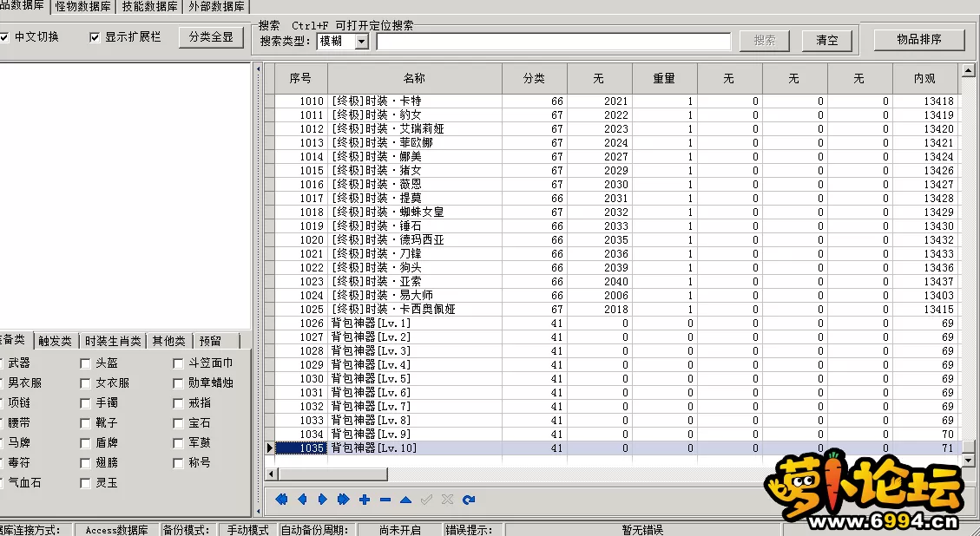Click the 分类全显 button
The image size is (980, 536).
211,36
